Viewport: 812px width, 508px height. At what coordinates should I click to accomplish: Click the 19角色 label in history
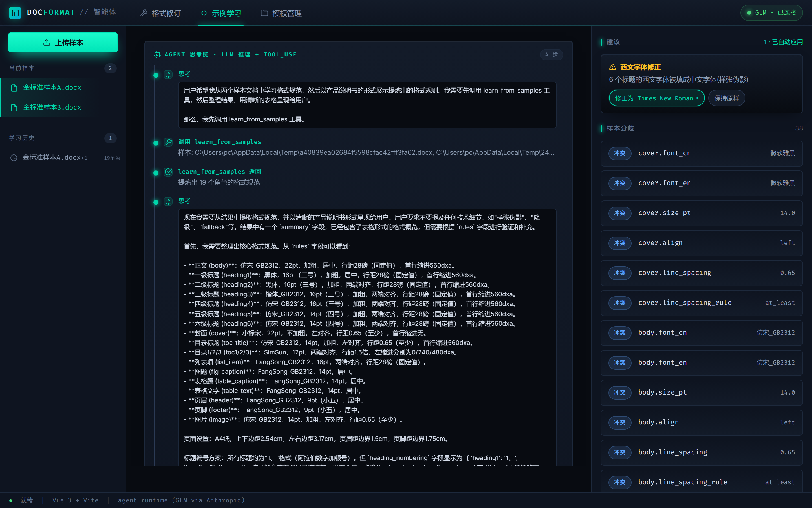(112, 158)
